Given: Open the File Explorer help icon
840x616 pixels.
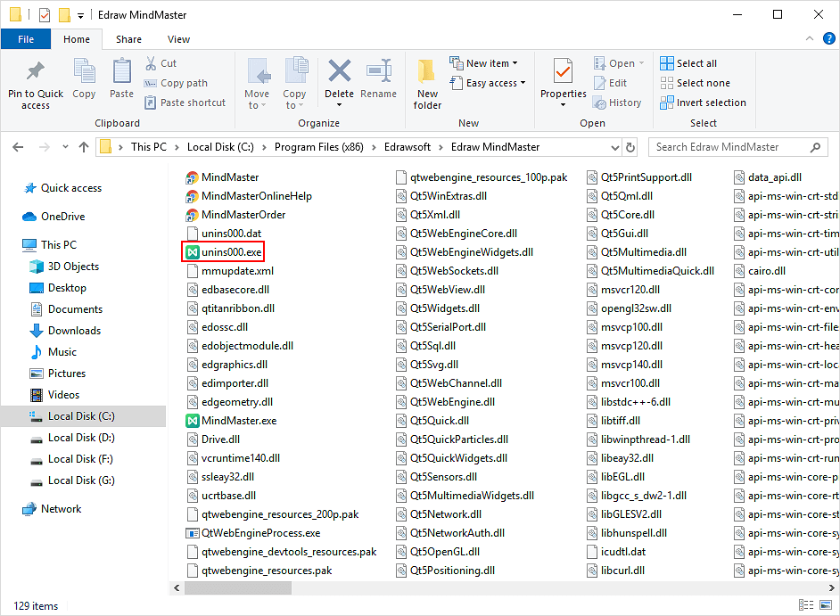Looking at the screenshot, I should pyautogui.click(x=828, y=38).
